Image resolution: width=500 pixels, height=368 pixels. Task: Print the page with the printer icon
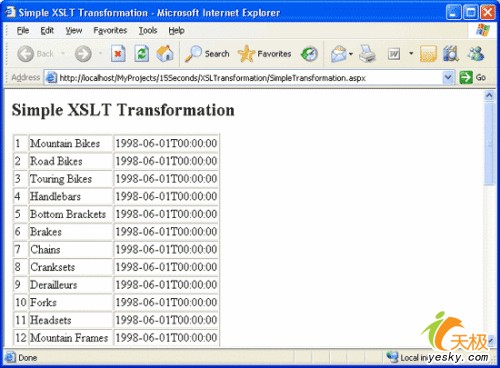pos(367,54)
